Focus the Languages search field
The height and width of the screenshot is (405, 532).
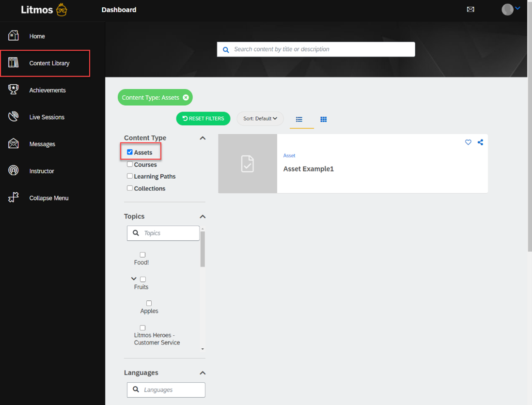coord(166,389)
